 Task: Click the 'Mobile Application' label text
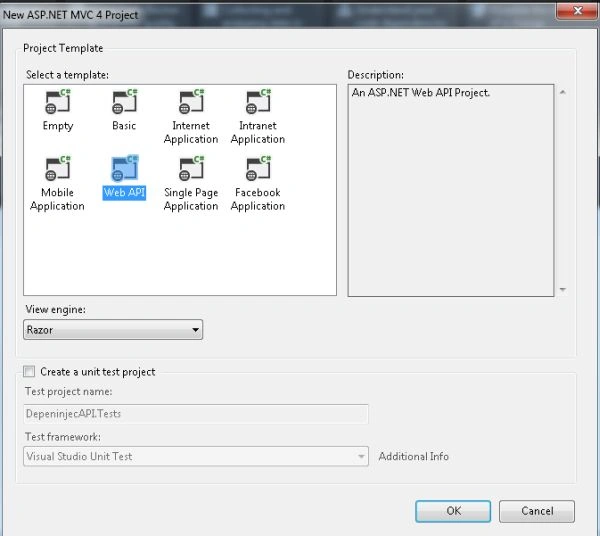pyautogui.click(x=57, y=199)
